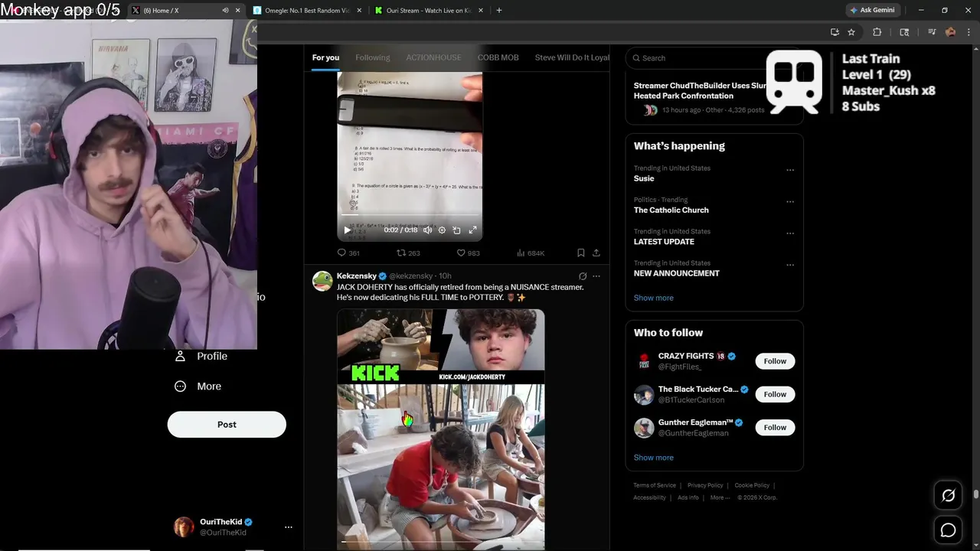
Task: Follow The Black Tucker Carlson account
Action: [x=775, y=394]
